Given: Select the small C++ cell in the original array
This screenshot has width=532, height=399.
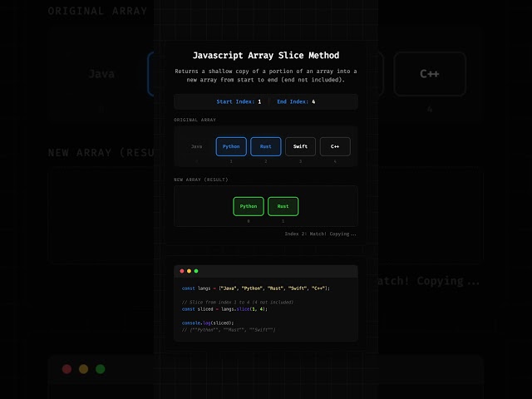Looking at the screenshot, I should [335, 146].
